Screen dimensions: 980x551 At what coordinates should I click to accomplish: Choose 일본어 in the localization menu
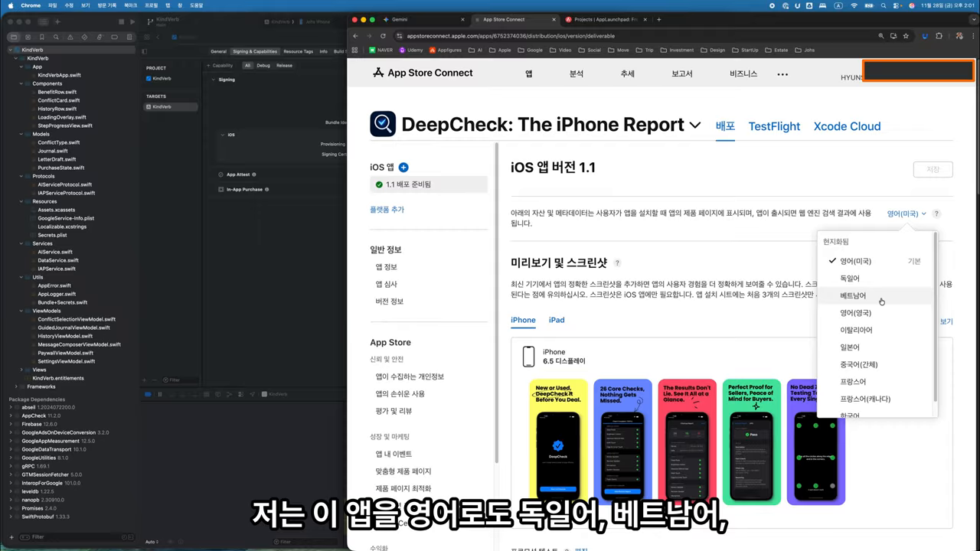pos(874,347)
